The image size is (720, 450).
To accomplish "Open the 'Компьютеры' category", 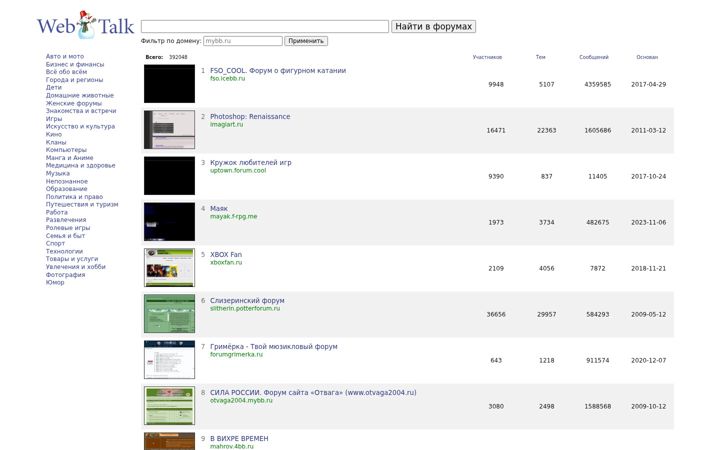I will (x=66, y=150).
